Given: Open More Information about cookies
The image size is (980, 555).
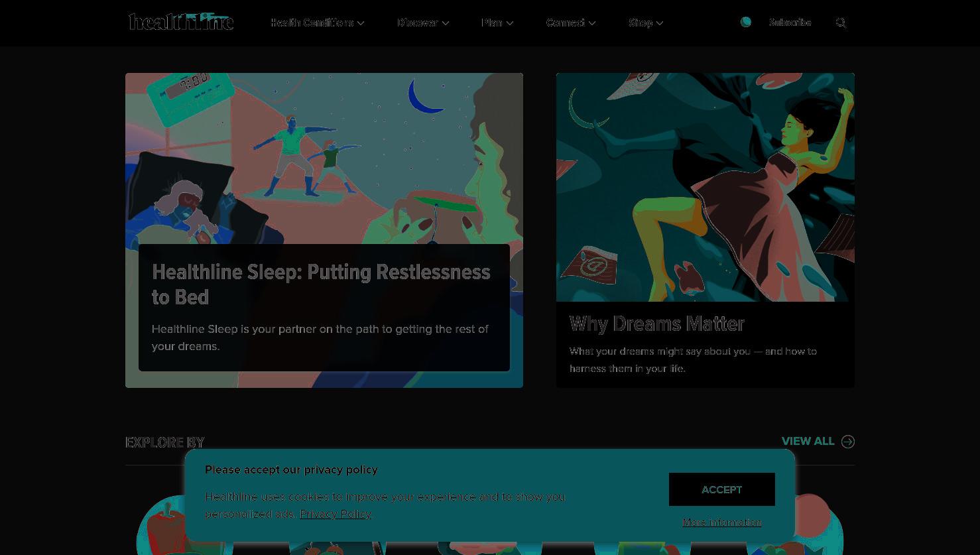Looking at the screenshot, I should [722, 523].
